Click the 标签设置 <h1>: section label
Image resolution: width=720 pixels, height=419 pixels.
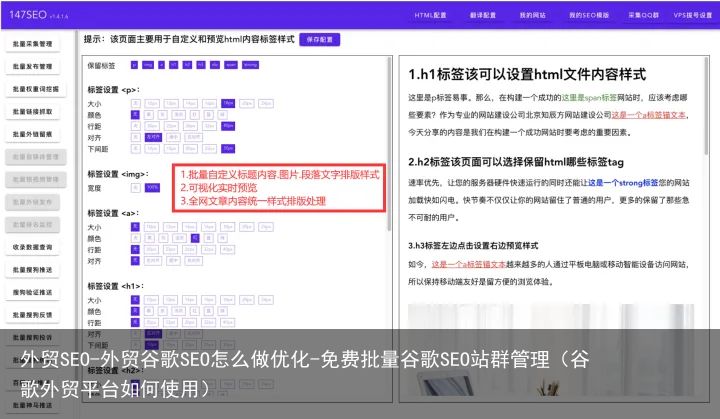[116, 286]
